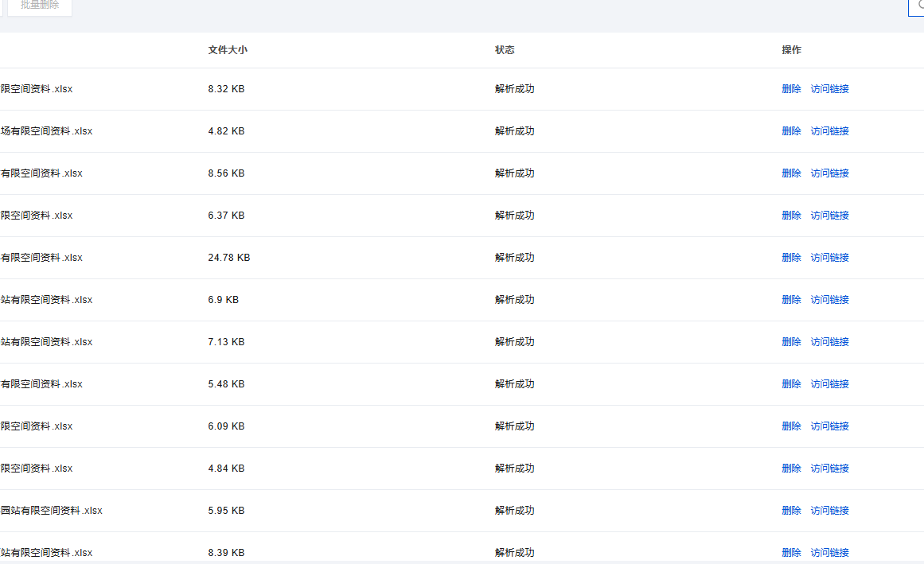This screenshot has width=924, height=564.
Task: Open access link for 6.37 KB file
Action: tap(829, 216)
